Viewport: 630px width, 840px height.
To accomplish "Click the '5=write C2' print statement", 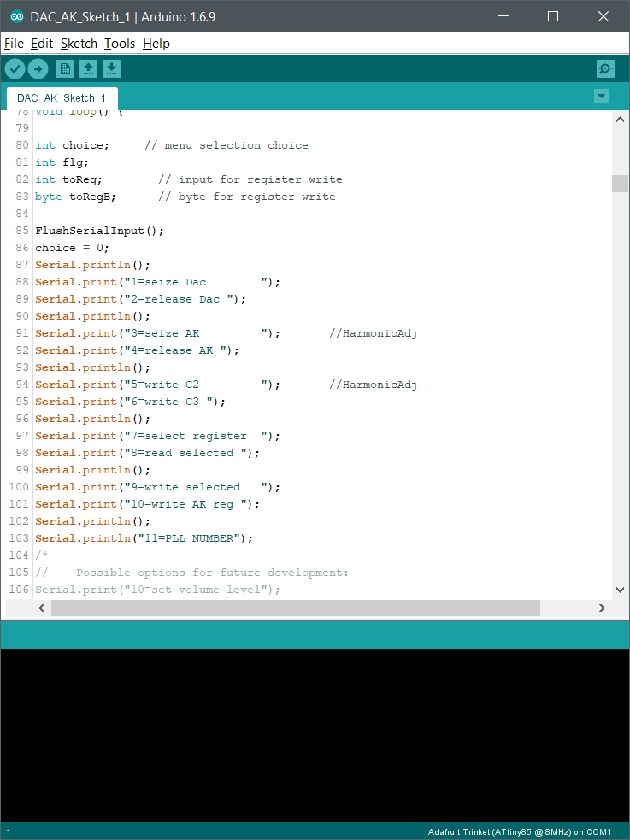I will point(157,385).
